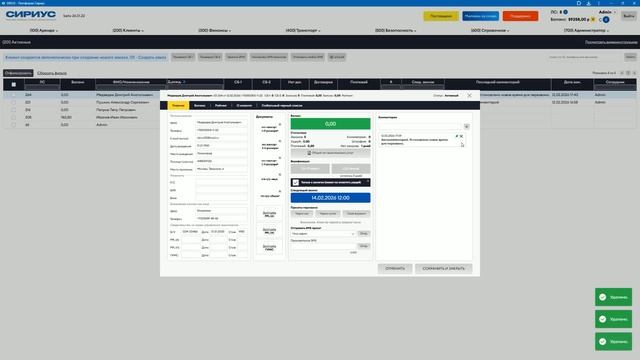Click the first pagination icon above the table
The width and height of the screenshot is (640, 360).
pos(622,73)
